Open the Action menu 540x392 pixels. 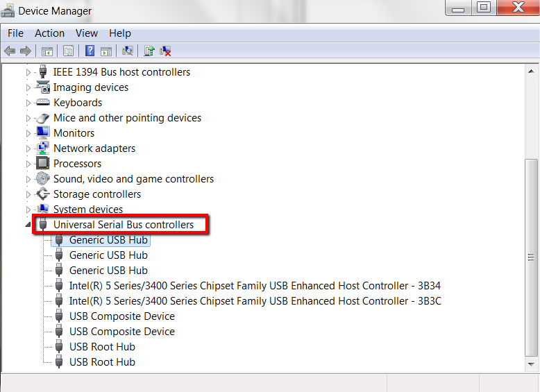(x=49, y=33)
